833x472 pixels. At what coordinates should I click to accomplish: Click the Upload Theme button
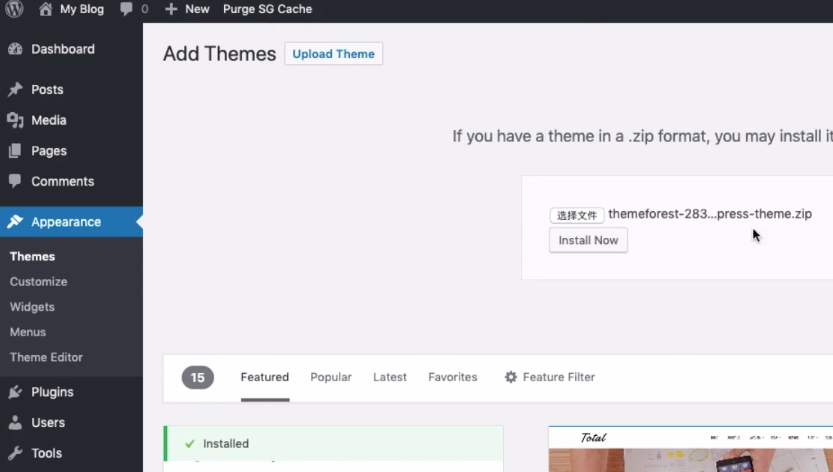(333, 54)
